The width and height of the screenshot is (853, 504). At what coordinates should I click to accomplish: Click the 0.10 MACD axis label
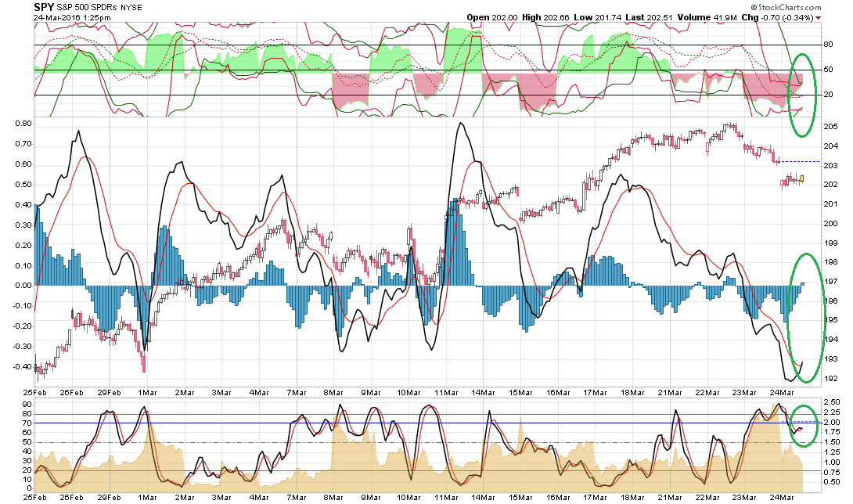23,265
